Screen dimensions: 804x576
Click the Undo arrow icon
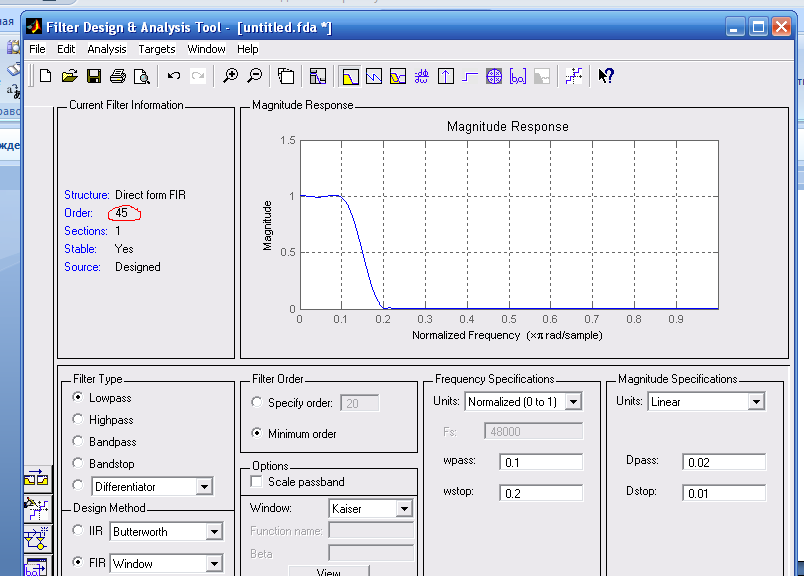pos(174,75)
